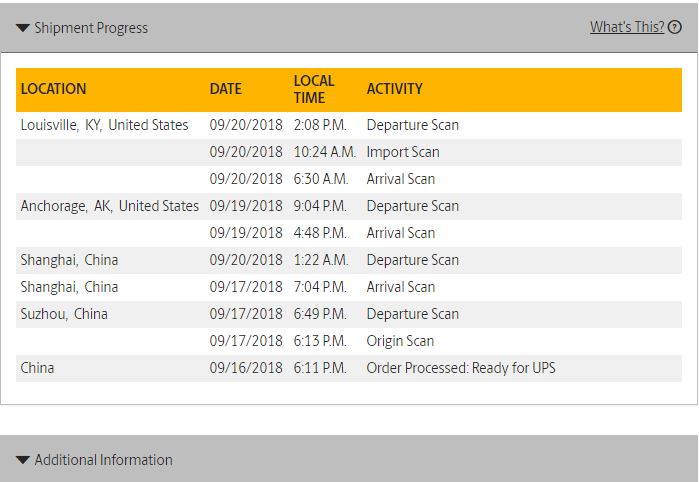The image size is (699, 482).
Task: Click the 09/16/2018 date cell
Action: click(246, 368)
